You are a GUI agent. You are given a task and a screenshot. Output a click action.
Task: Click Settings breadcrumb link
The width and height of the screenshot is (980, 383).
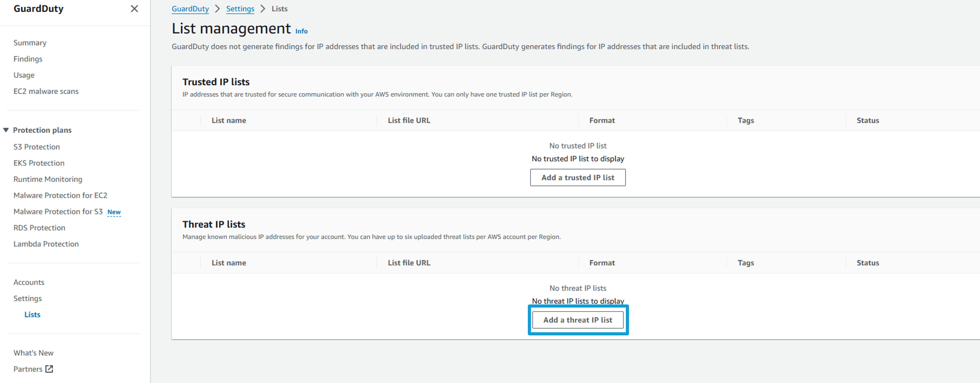point(240,9)
